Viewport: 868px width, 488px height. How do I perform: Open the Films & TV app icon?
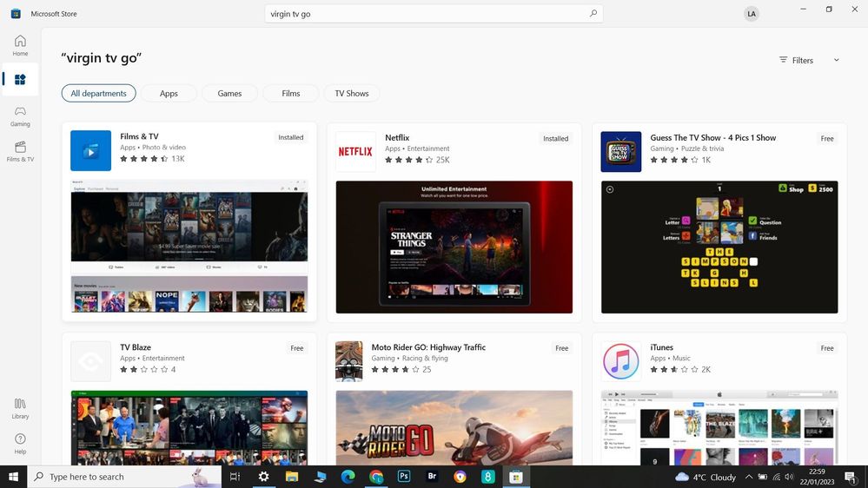pyautogui.click(x=90, y=150)
